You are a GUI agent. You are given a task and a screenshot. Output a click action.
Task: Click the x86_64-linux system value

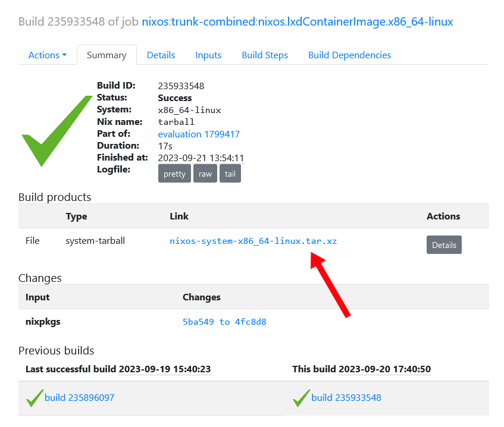pos(189,110)
